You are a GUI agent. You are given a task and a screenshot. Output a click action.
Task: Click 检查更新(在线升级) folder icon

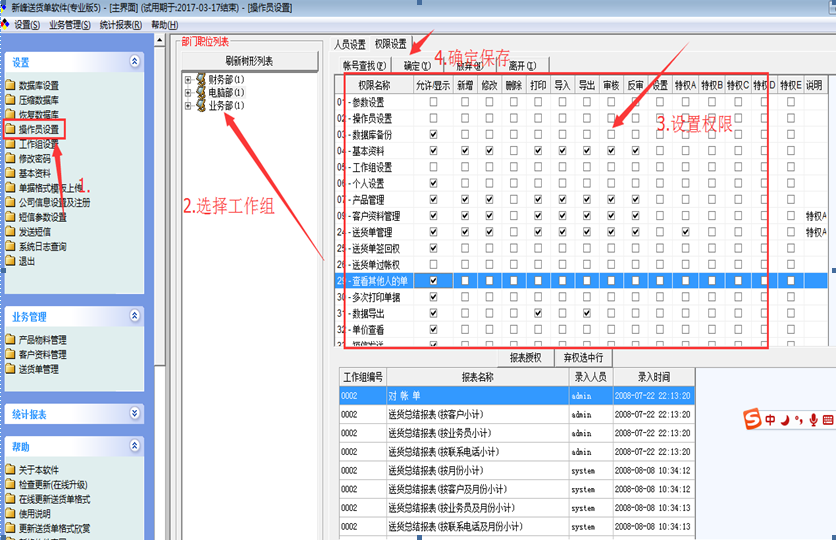coord(11,485)
